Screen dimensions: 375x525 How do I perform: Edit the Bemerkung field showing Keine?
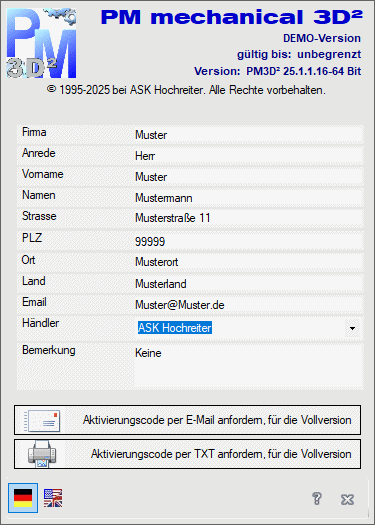[x=248, y=366]
